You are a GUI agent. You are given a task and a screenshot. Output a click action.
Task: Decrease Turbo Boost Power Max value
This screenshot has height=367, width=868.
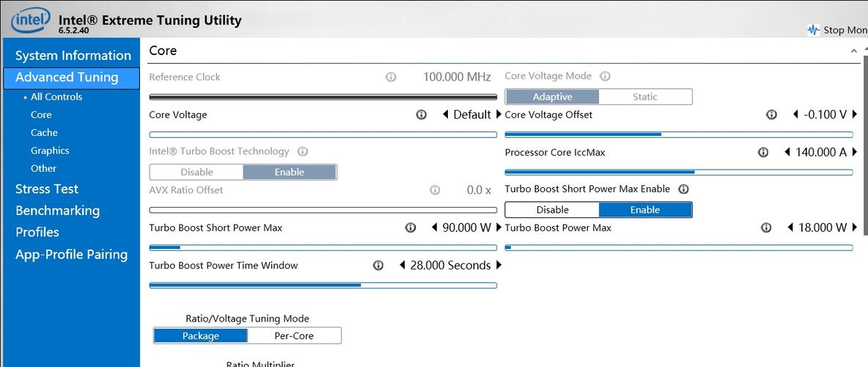tap(790, 228)
